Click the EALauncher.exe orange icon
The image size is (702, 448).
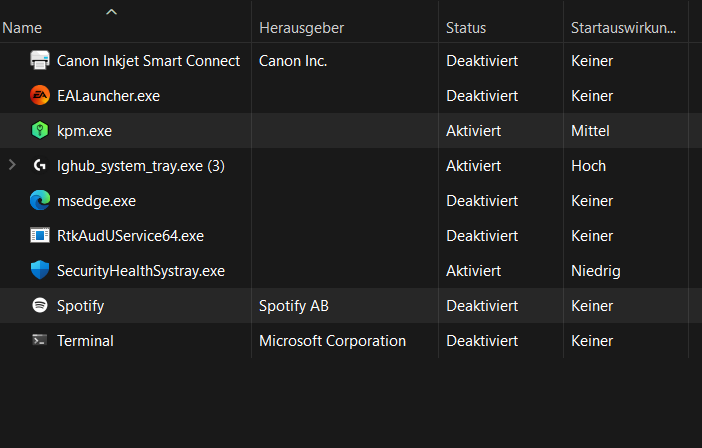40,96
